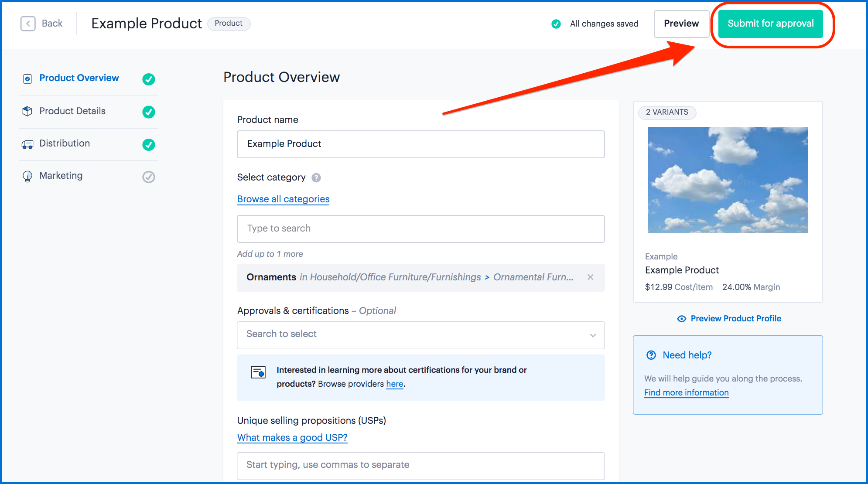The width and height of the screenshot is (868, 484).
Task: Click the sky product image thumbnail
Action: point(728,180)
